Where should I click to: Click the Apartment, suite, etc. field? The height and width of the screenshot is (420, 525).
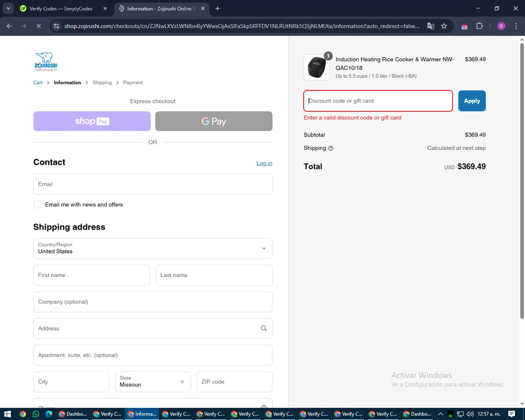(x=153, y=355)
